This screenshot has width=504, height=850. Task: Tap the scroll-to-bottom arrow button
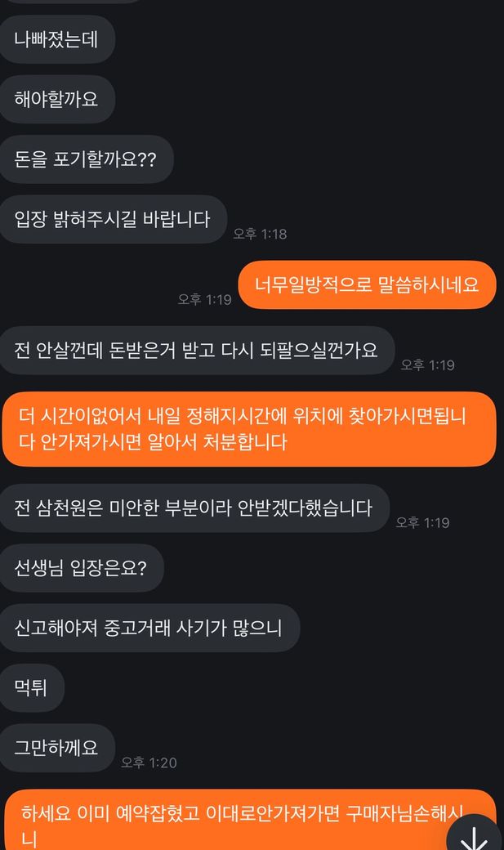(x=475, y=834)
